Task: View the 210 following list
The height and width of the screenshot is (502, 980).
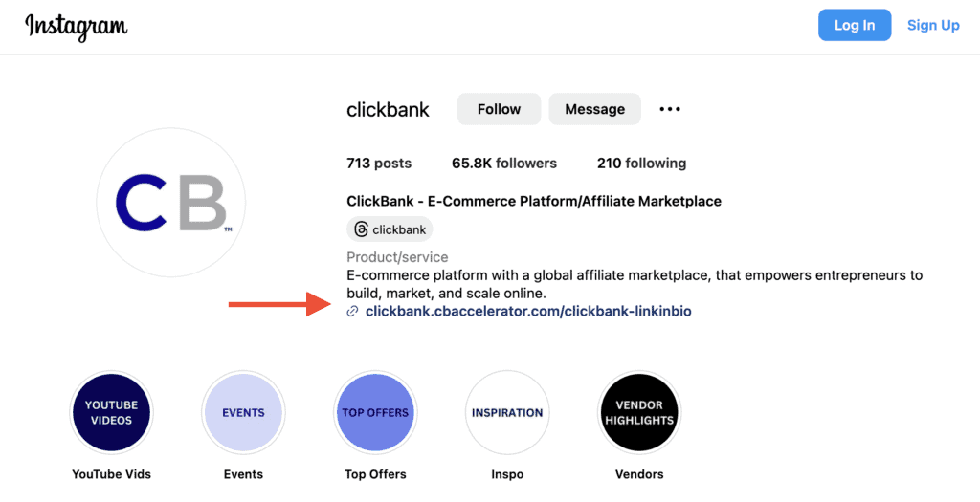Action: pyautogui.click(x=641, y=164)
